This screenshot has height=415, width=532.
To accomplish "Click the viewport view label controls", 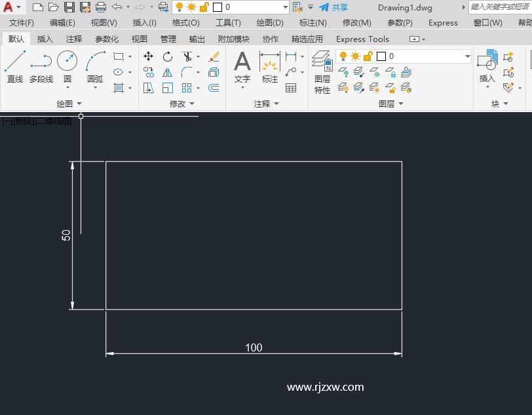I will [37, 121].
